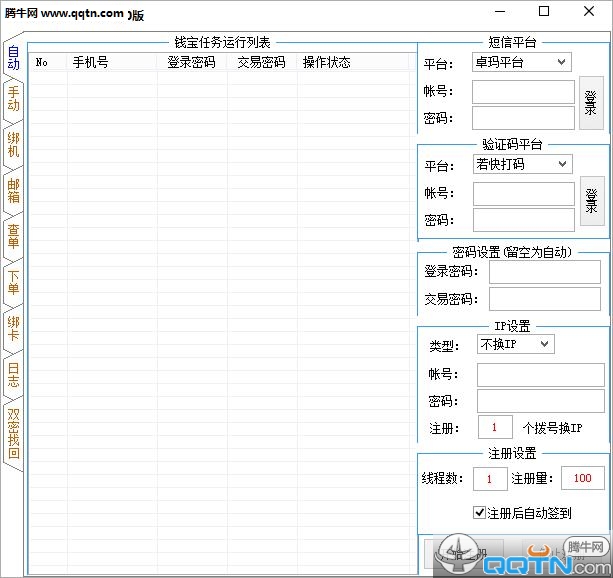The height and width of the screenshot is (578, 613).
Task: Minimize the window
Action: 500,12
